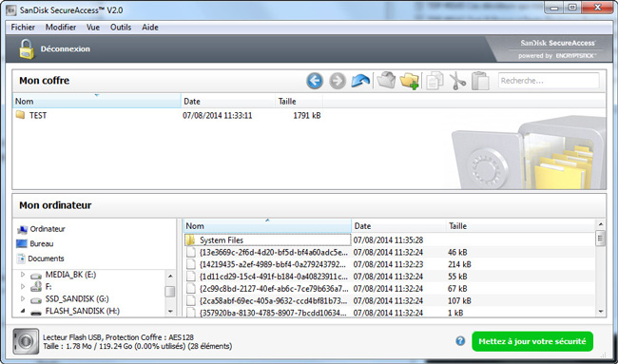This screenshot has height=364, width=618.
Task: Click the padlock Déconnexion icon
Action: pos(27,48)
